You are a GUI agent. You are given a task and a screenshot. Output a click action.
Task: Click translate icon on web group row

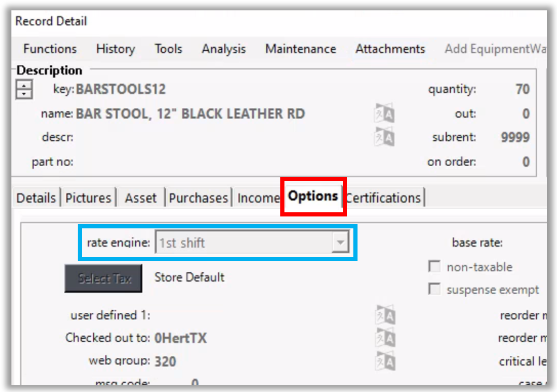(x=385, y=360)
